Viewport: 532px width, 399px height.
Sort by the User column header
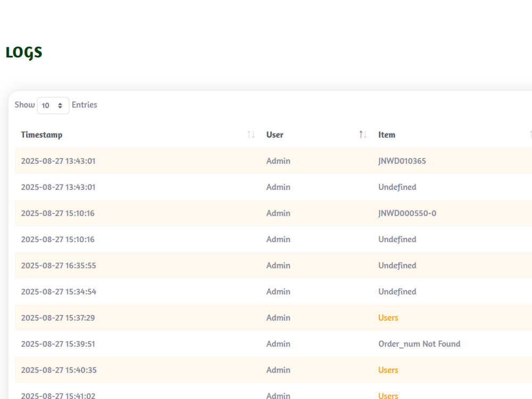click(x=275, y=135)
